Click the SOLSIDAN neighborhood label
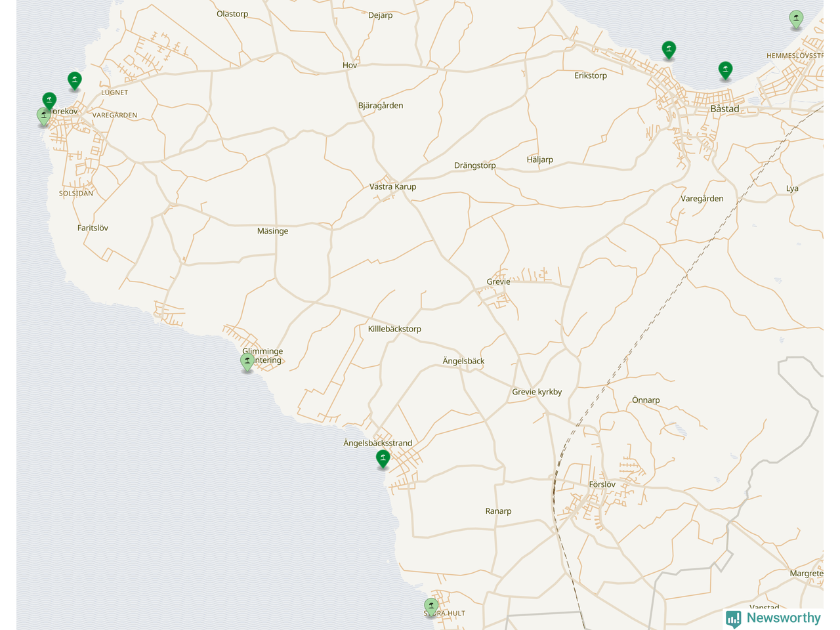The height and width of the screenshot is (630, 840). [76, 194]
